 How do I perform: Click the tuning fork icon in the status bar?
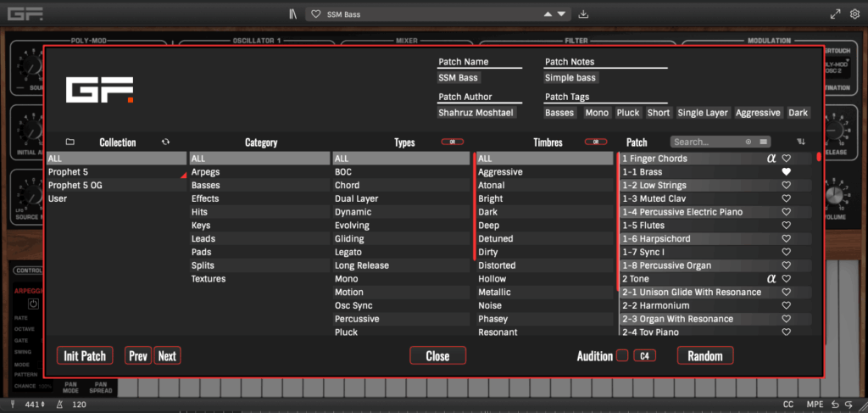coord(13,405)
